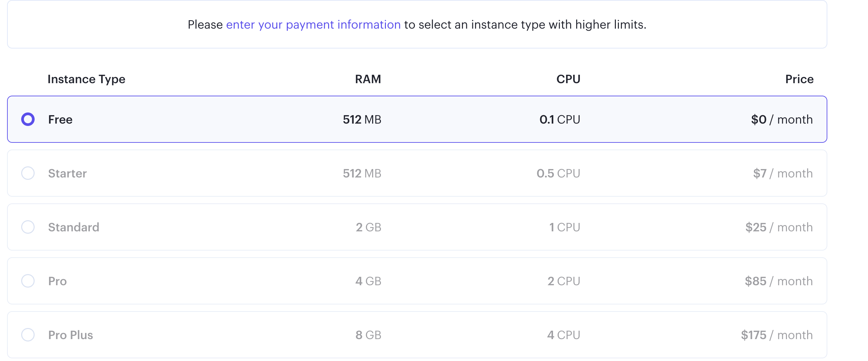Click the 2 GB RAM value
Viewport: 868px width, 361px height.
pos(368,227)
